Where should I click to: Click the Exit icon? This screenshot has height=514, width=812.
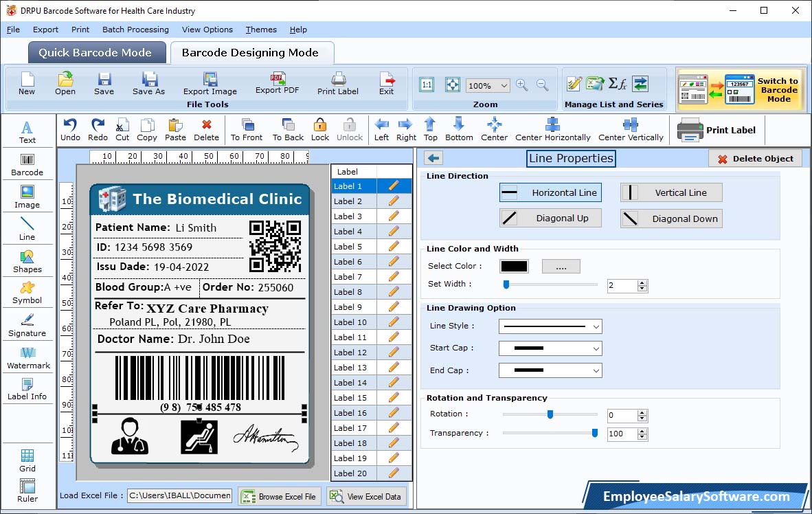386,83
